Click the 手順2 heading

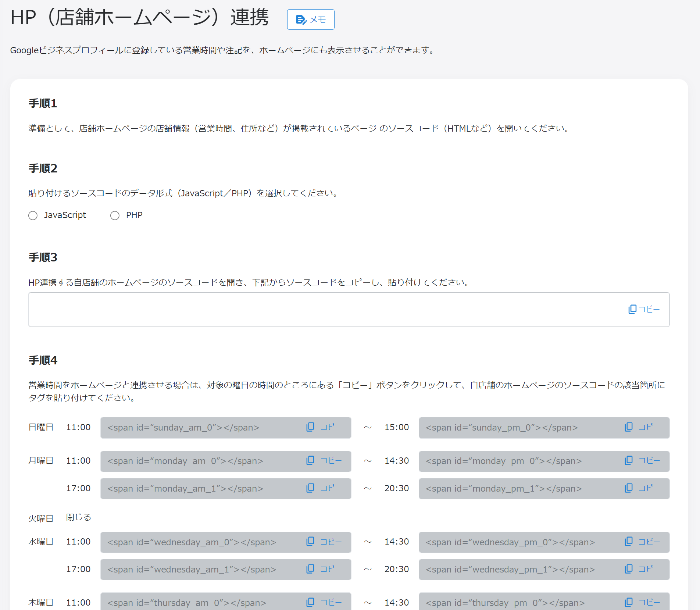click(43, 169)
